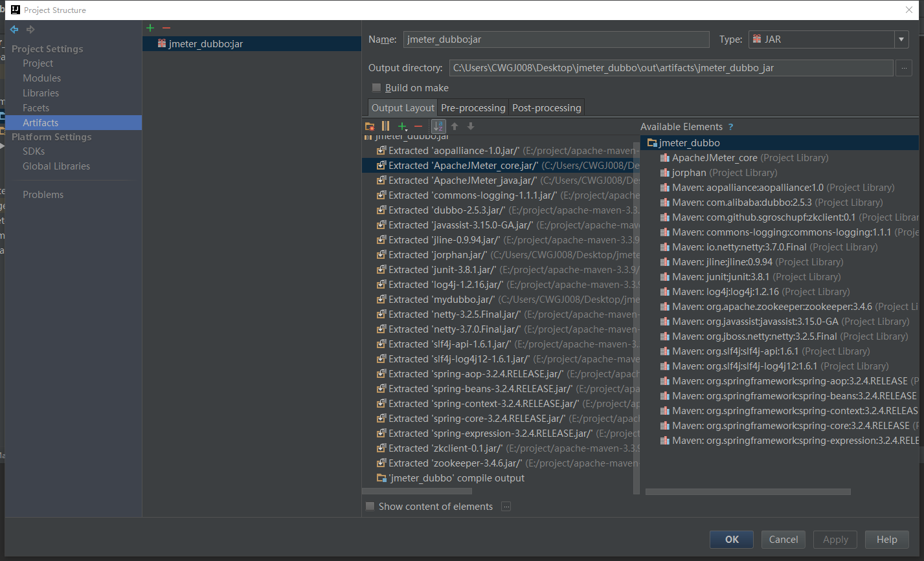Click extracted-jar icon beside 'spring-core-3.2.4.RELEASE.jar/'
The width and height of the screenshot is (924, 561).
382,419
